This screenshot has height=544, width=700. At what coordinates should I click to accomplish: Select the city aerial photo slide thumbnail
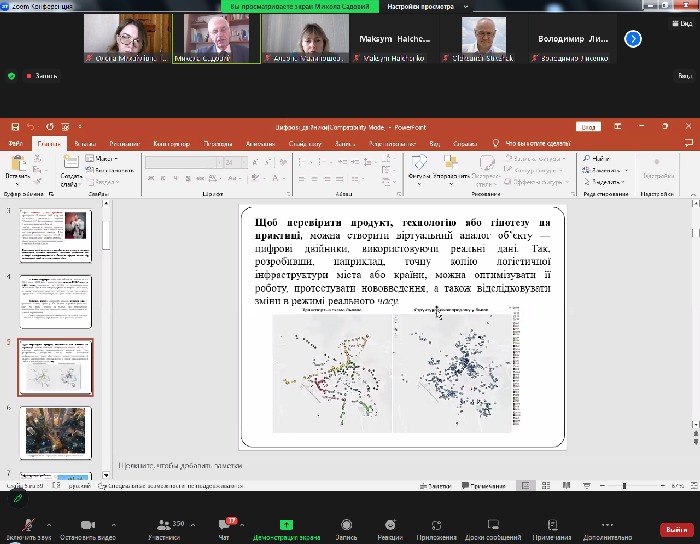[x=55, y=431]
